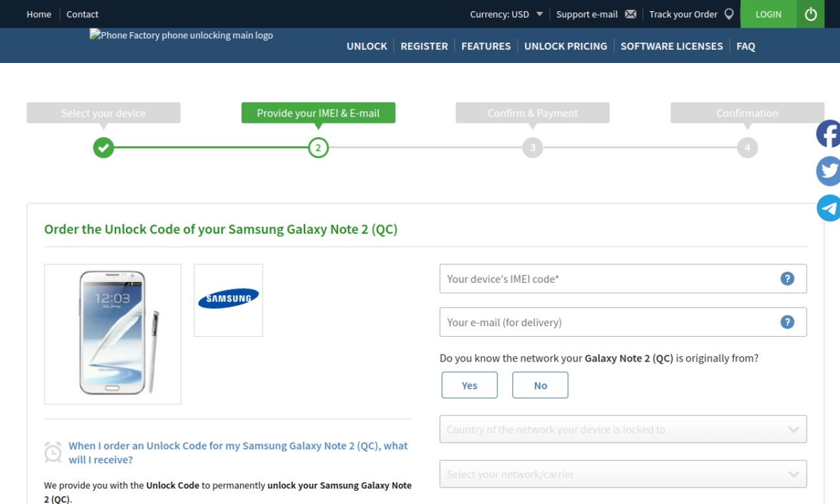Expand the Select your network/carrier dropdown
This screenshot has height=504, width=840.
point(623,474)
